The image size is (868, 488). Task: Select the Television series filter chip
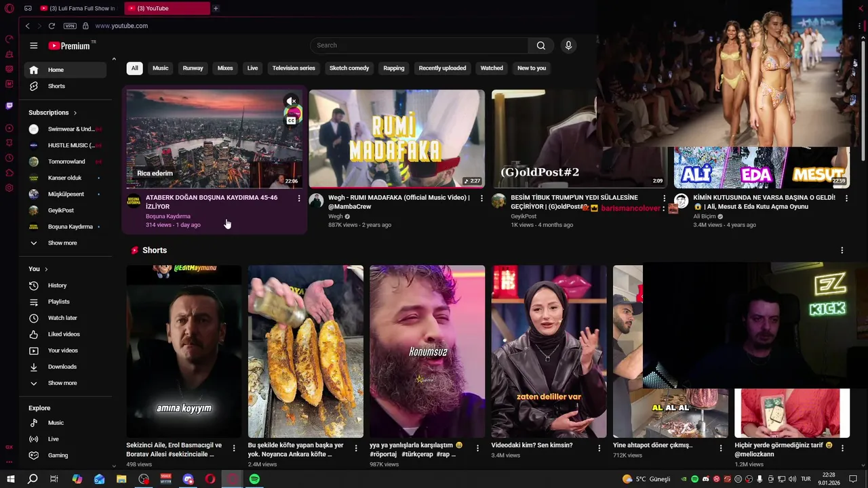click(x=294, y=68)
